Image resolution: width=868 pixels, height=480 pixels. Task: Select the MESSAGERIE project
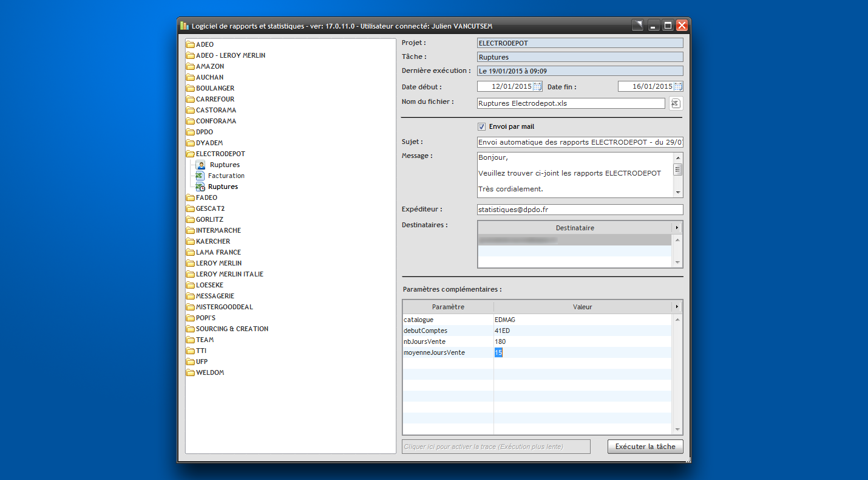point(215,296)
